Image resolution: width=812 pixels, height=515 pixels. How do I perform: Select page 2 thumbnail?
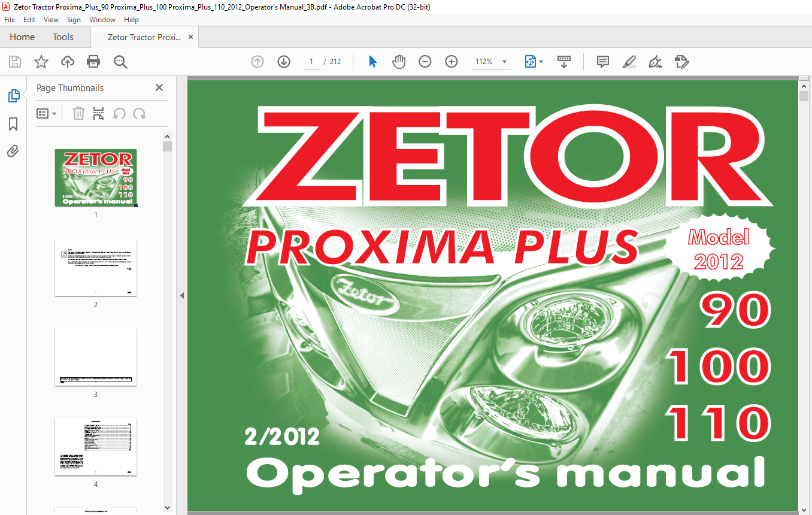96,267
